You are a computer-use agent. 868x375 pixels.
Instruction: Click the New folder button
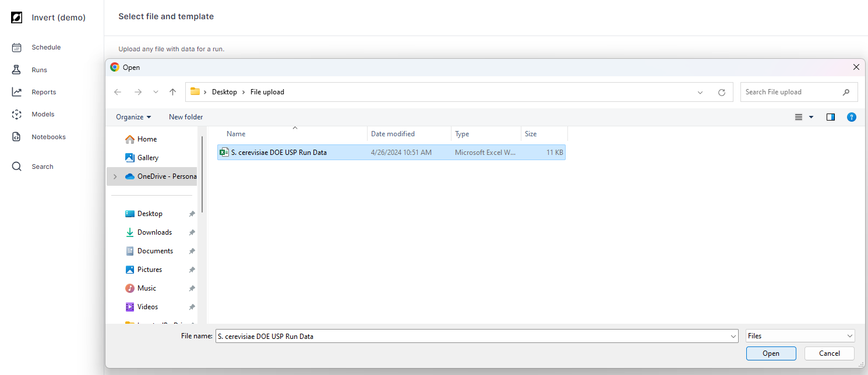tap(186, 117)
